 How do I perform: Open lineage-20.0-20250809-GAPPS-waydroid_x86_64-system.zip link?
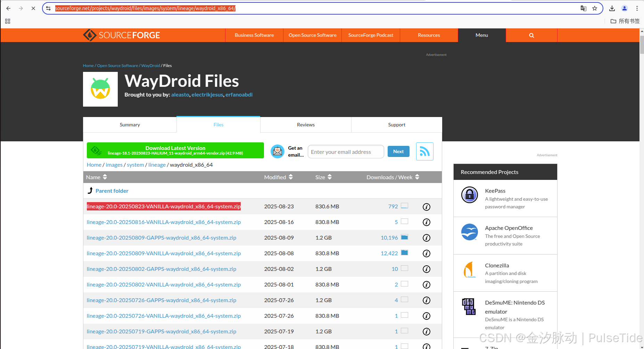pos(162,238)
